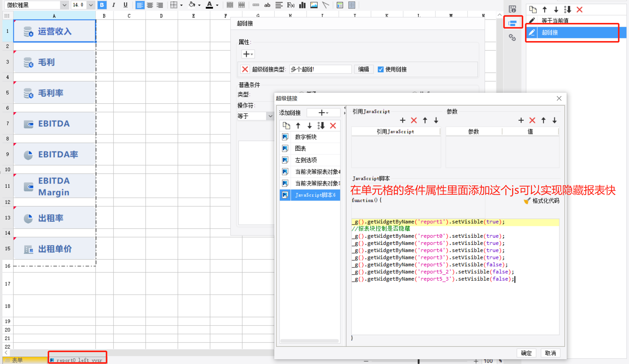Click the format code broom icon
Viewport: 629px width, 364px height.
pos(527,201)
